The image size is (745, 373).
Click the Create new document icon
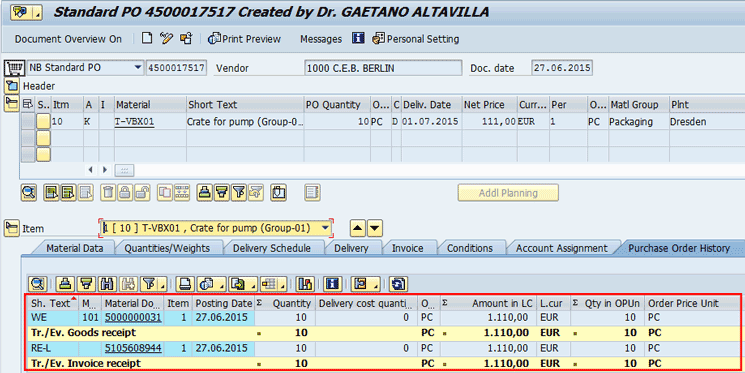click(147, 38)
